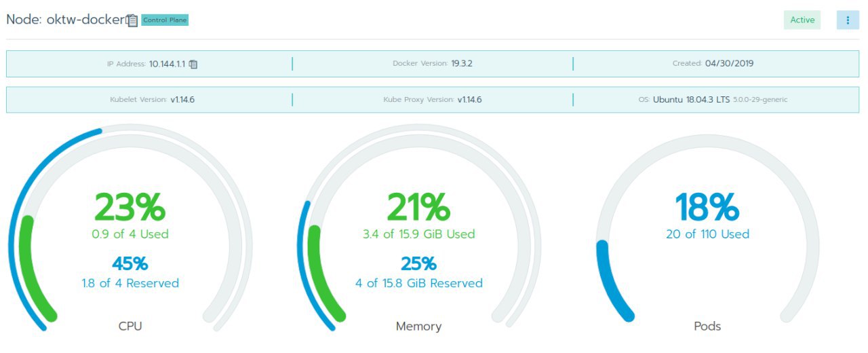Click the Docker Version 19.3.2 field
Screen dimensions: 868x353
[x=433, y=64]
